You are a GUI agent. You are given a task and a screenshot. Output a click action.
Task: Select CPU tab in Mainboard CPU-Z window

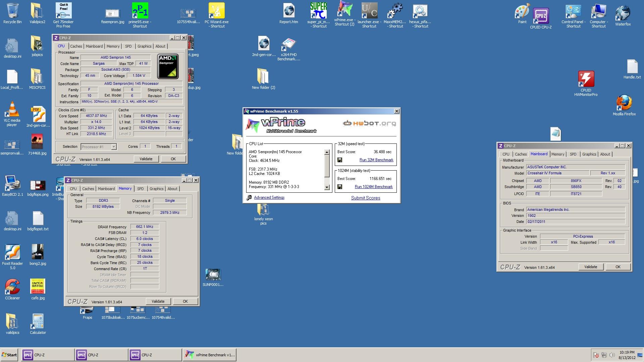click(x=506, y=154)
